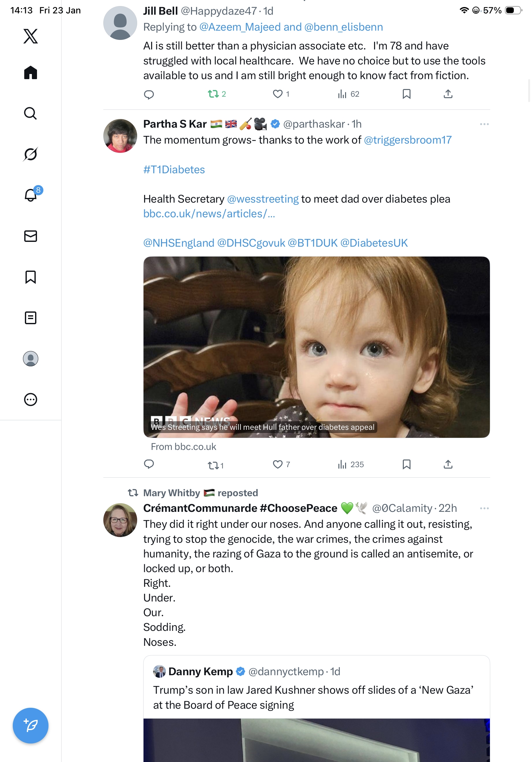532x762 pixels.
Task: Open the BBC News toddler preview image
Action: 316,347
